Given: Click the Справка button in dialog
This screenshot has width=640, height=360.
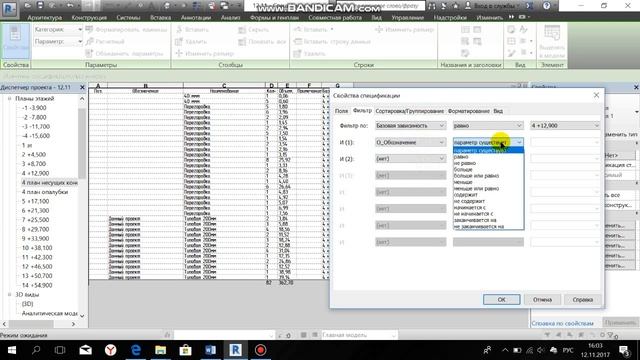Looking at the screenshot, I should 582,300.
